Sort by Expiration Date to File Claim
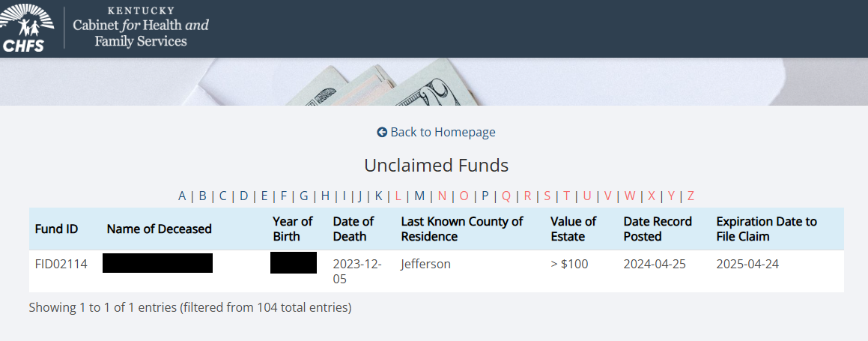The image size is (868, 341). coord(767,229)
